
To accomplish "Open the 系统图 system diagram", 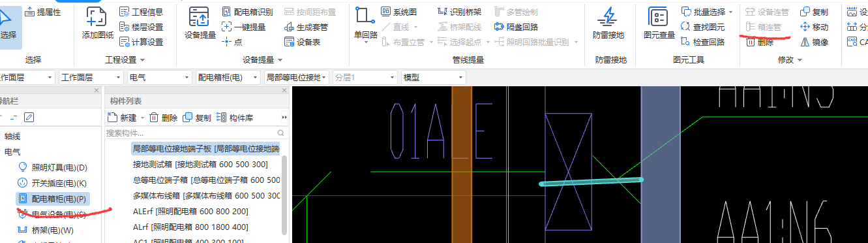I will click(x=398, y=12).
